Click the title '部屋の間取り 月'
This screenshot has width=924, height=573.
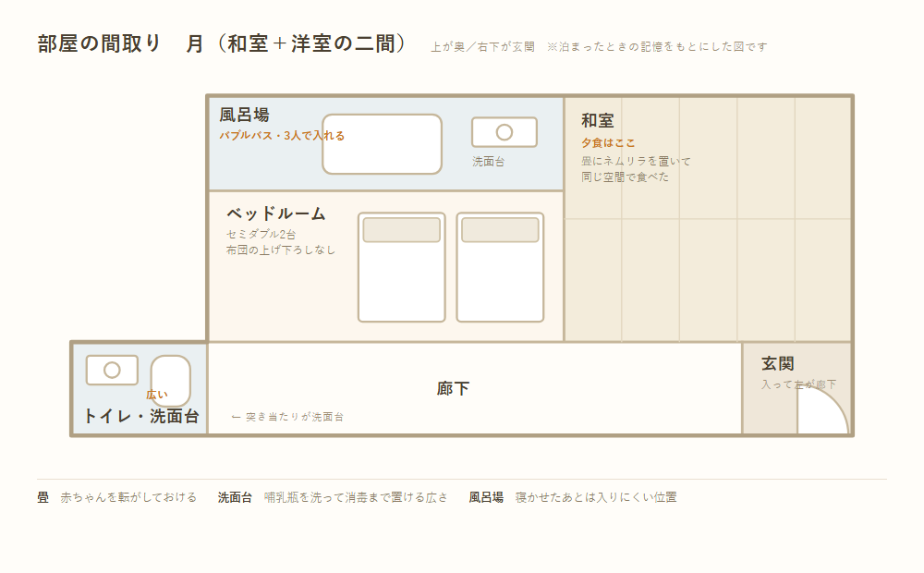[x=121, y=43]
